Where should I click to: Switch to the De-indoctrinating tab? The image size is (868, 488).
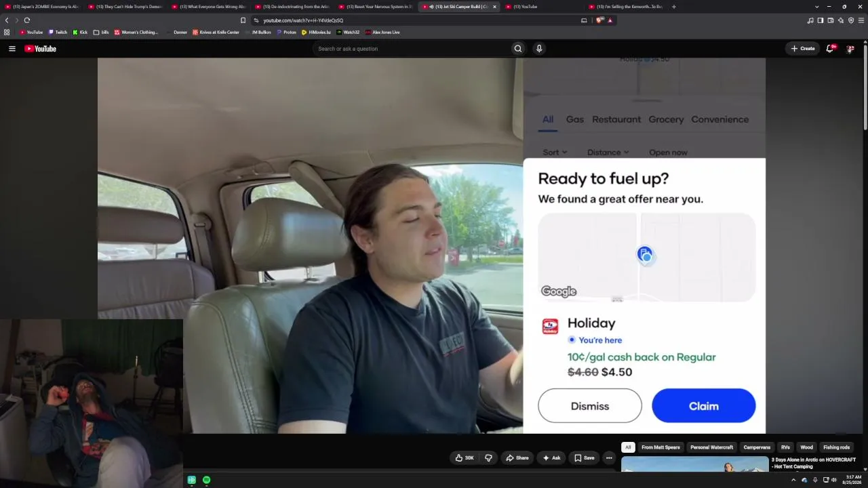(x=292, y=7)
